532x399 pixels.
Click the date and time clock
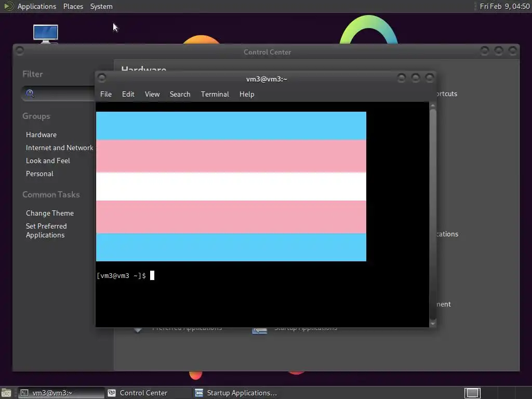pyautogui.click(x=504, y=6)
